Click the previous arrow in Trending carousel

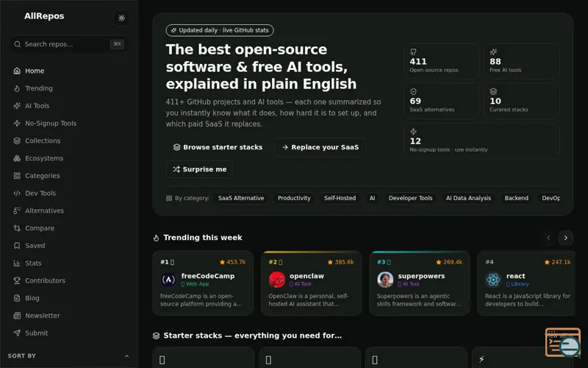(548, 238)
